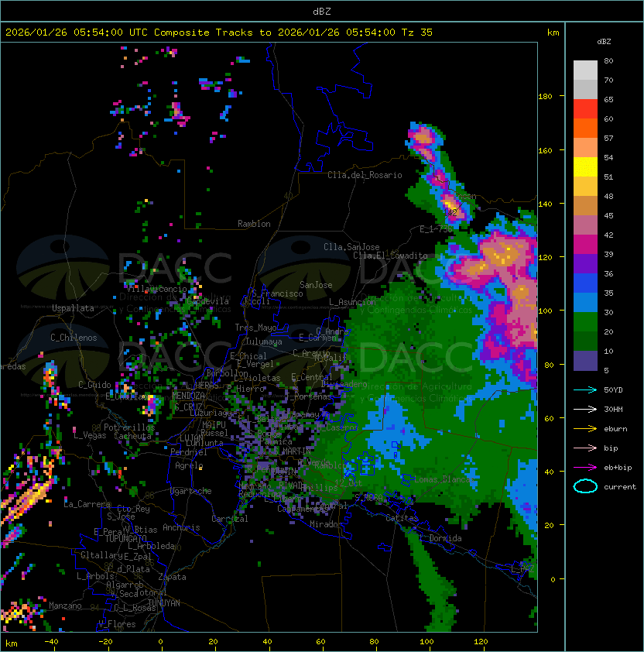Click the 'La_Carrera' map label
This screenshot has height=652, width=644.
[87, 504]
